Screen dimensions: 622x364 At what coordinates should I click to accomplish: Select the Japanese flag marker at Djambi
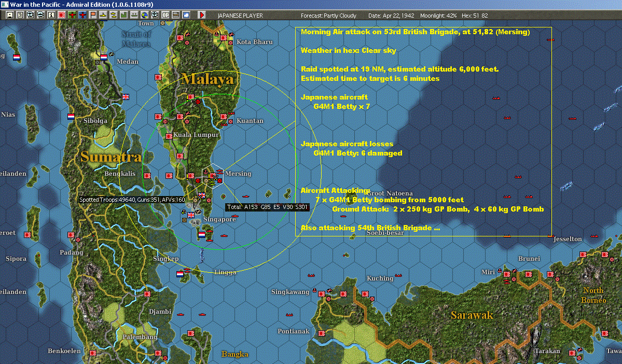(x=147, y=294)
